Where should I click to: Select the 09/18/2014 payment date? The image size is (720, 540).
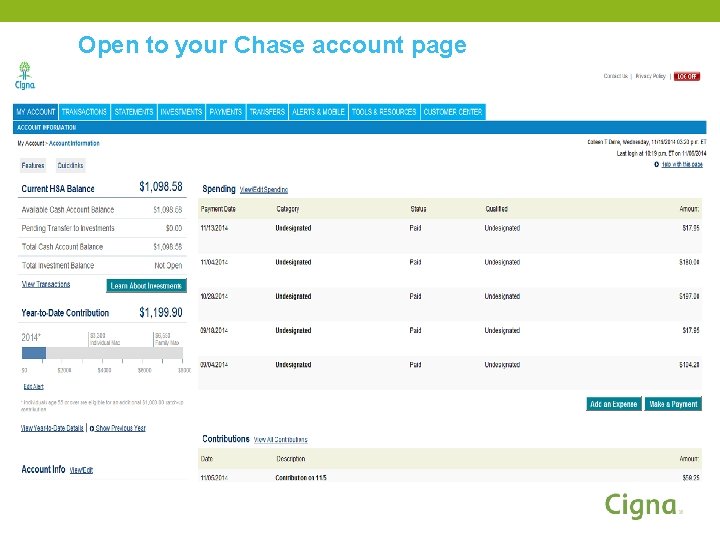(214, 331)
